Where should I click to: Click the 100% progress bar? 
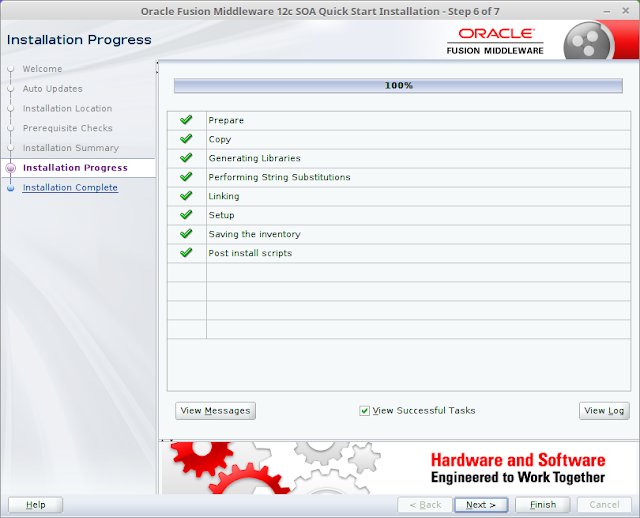(x=398, y=86)
